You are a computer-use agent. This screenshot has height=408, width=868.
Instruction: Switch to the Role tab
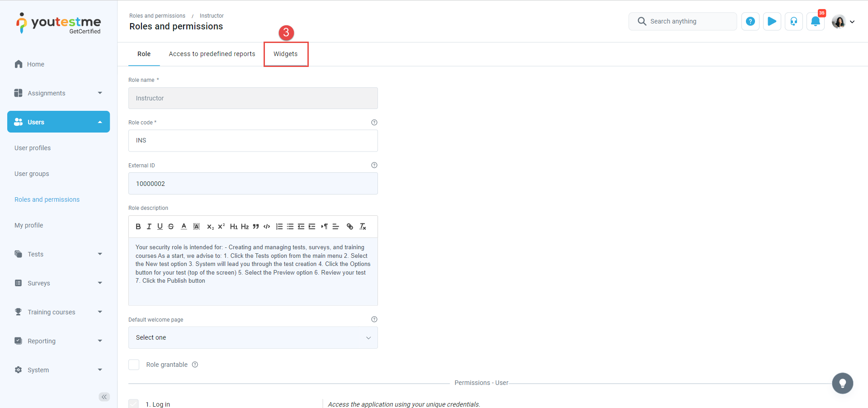point(144,54)
